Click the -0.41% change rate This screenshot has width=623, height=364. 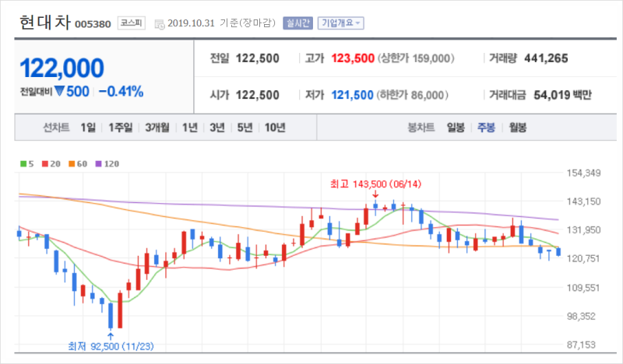121,92
